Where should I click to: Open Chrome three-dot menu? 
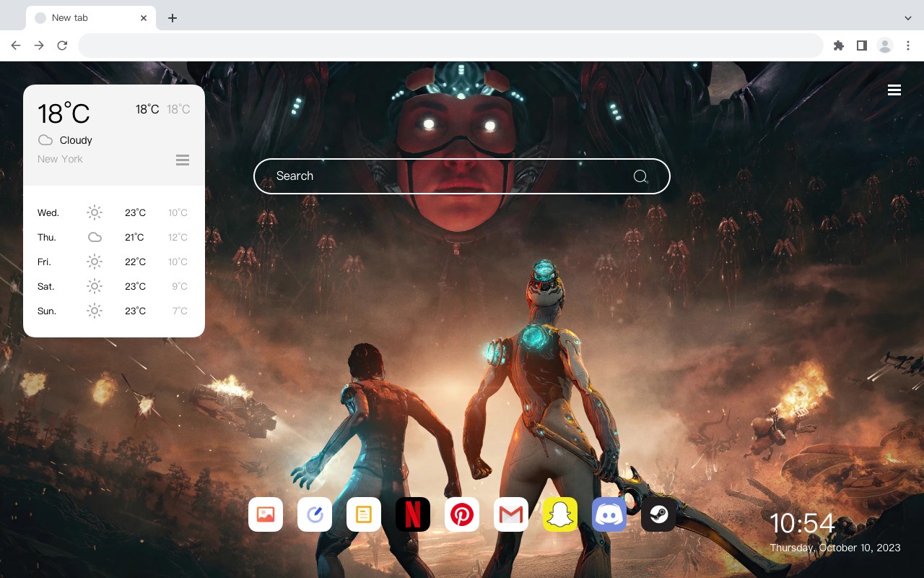pos(908,46)
